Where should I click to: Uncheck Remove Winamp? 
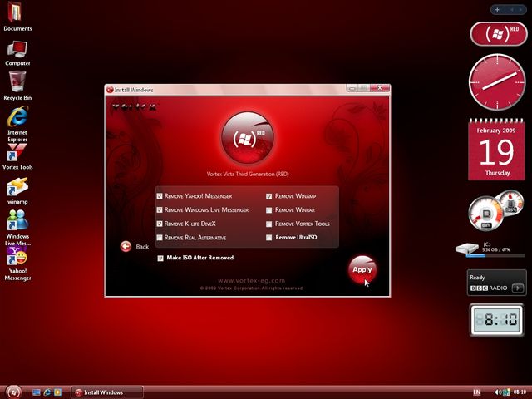point(269,196)
